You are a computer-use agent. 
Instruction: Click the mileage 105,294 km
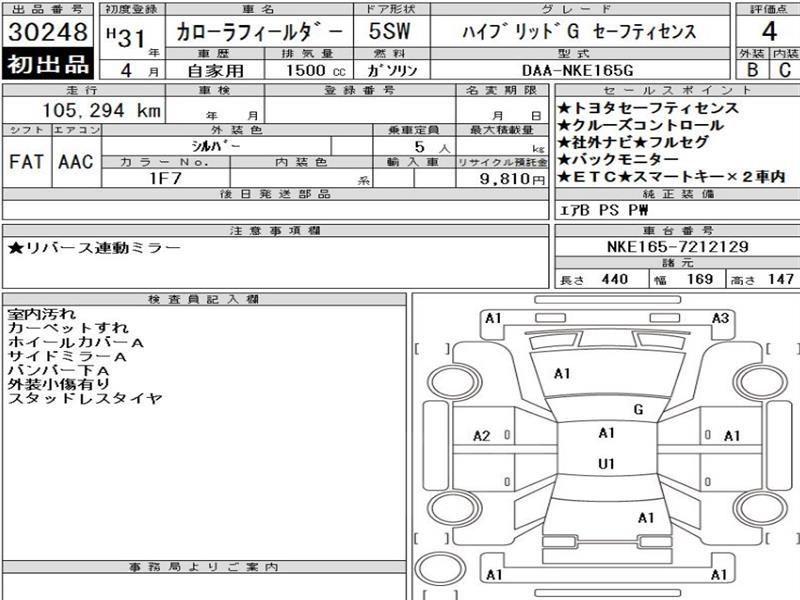101,110
